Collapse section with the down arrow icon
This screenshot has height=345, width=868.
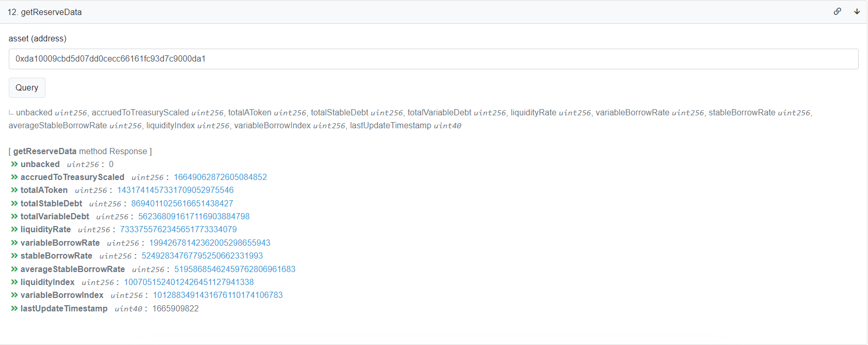pyautogui.click(x=857, y=11)
